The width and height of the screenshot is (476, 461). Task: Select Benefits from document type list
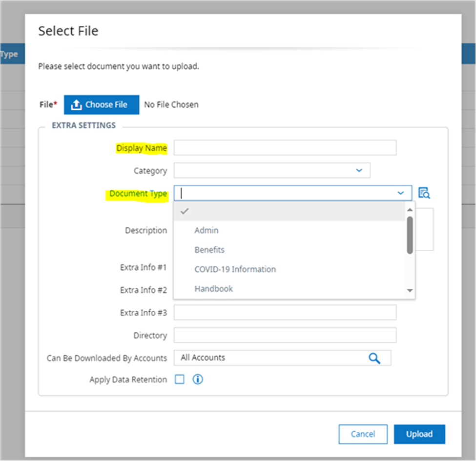[x=209, y=250]
